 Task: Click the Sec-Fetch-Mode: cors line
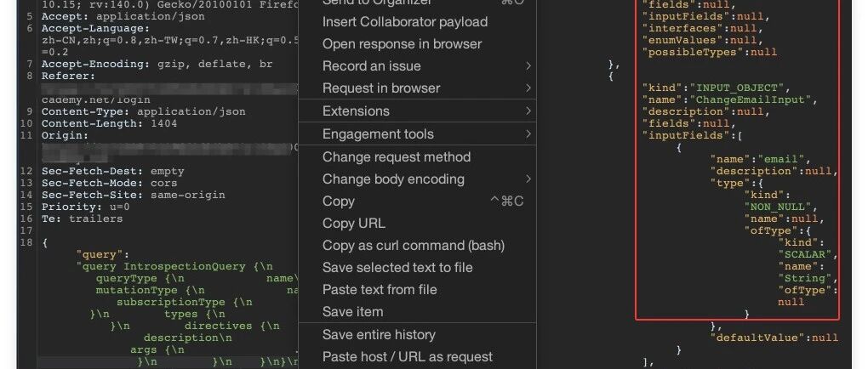109,183
